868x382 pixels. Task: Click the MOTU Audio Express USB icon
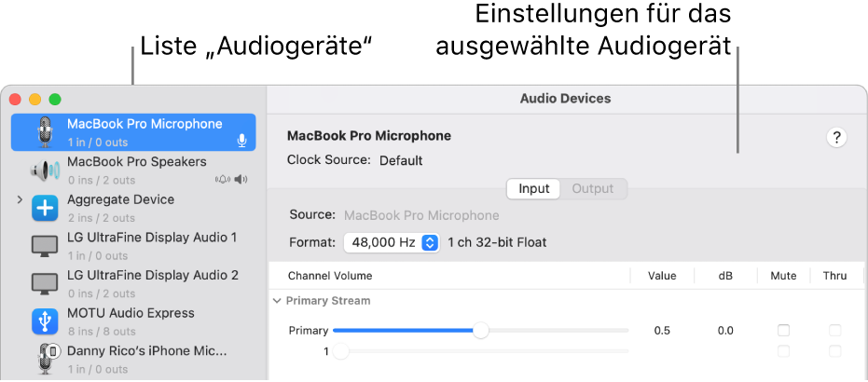[x=46, y=321]
